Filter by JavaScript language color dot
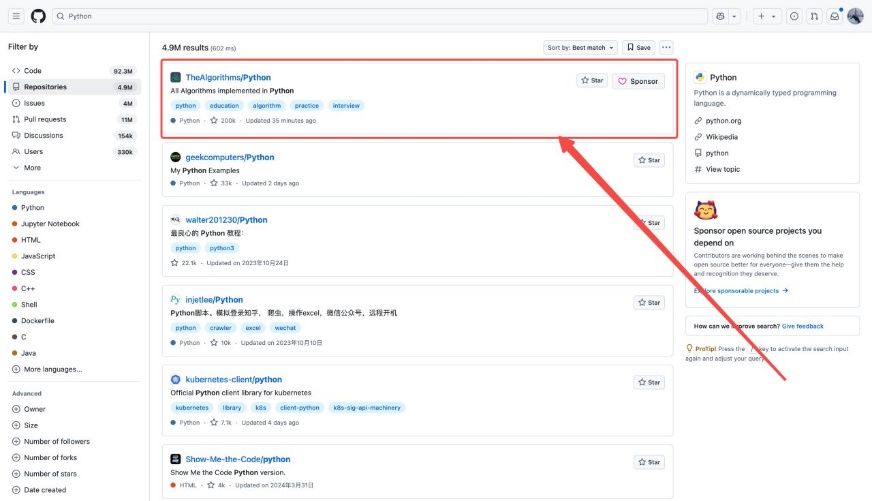The image size is (872, 501). (14, 256)
